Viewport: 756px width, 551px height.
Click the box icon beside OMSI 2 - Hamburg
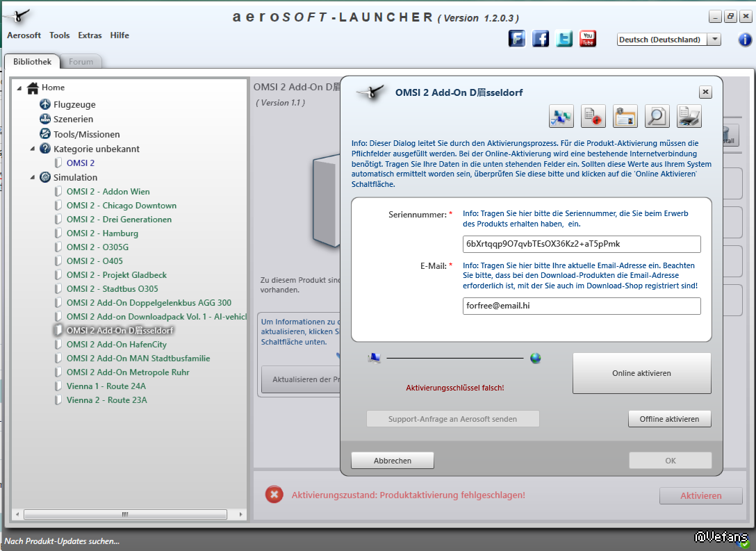coord(58,233)
